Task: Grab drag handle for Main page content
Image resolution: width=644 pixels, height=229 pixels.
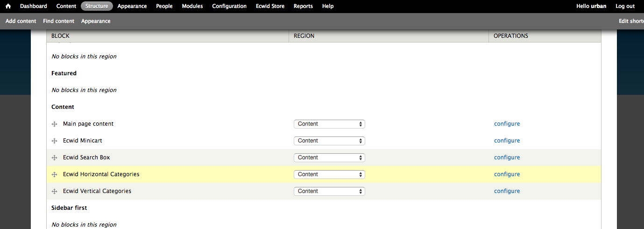Action: tap(54, 124)
